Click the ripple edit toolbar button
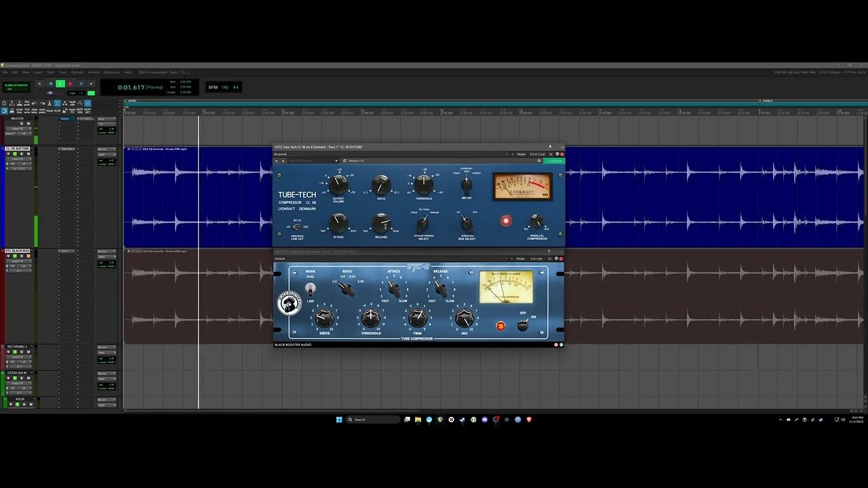 pos(73,103)
